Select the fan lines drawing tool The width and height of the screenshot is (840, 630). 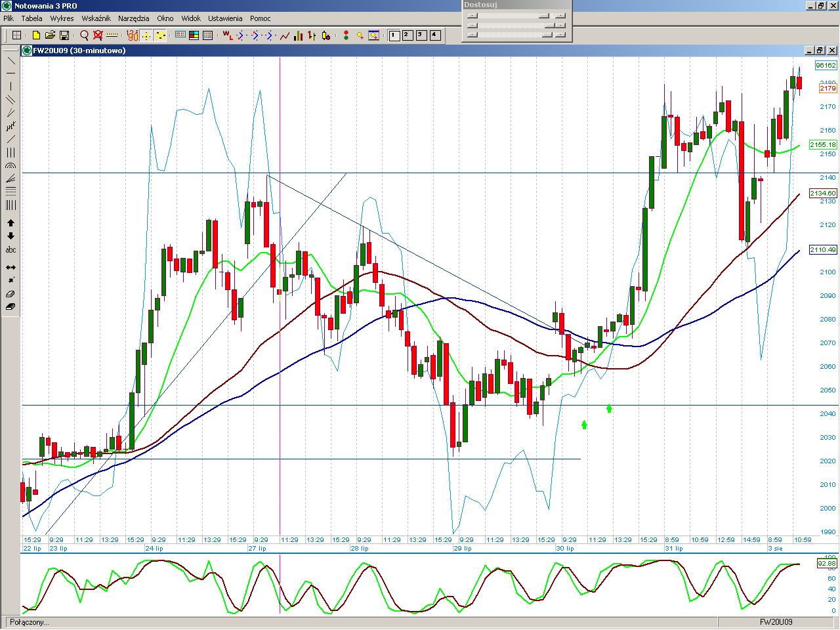(10, 178)
